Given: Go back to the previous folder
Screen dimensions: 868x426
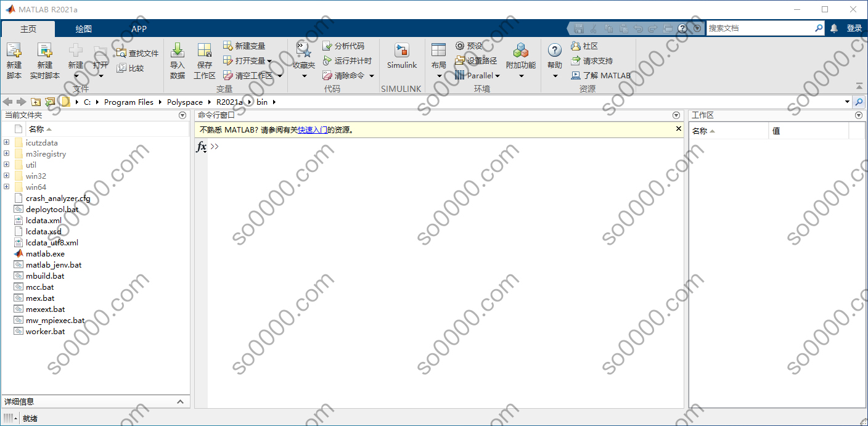Looking at the screenshot, I should (7, 102).
